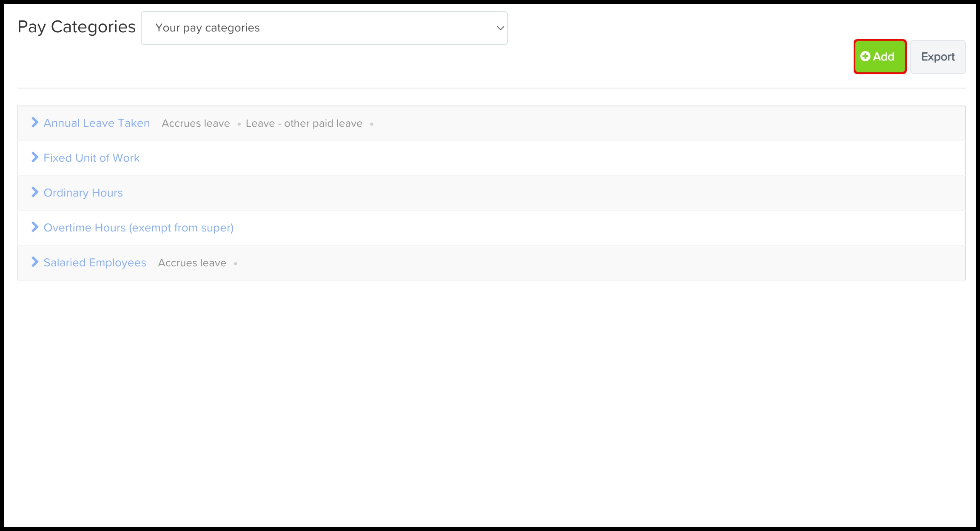Screen dimensions: 980x531
Task: Click the 'Leave - other paid leave' tag
Action: (x=304, y=123)
